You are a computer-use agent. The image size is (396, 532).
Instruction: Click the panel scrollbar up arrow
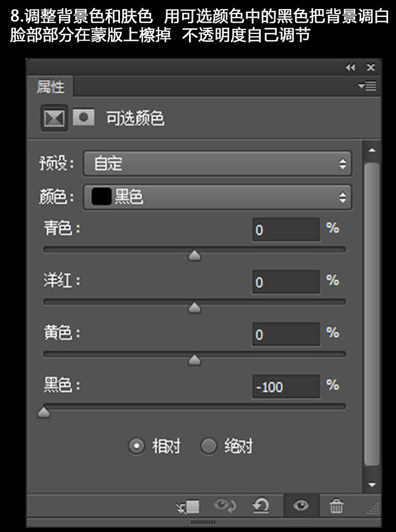(x=372, y=150)
